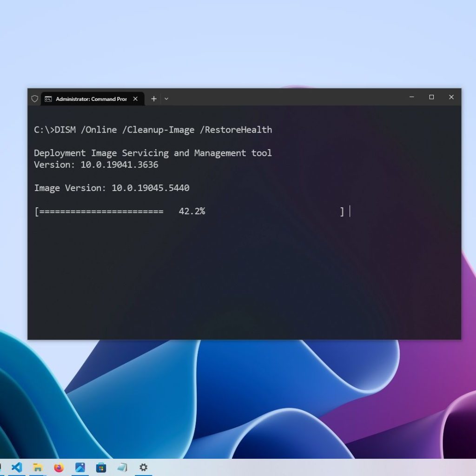Maximize the terminal window
The image size is (476, 476).
pyautogui.click(x=431, y=97)
